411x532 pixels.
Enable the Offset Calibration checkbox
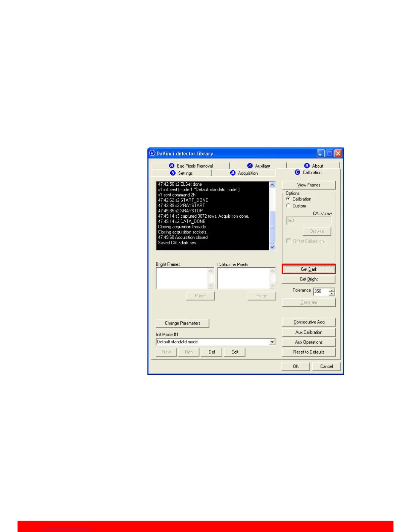289,241
